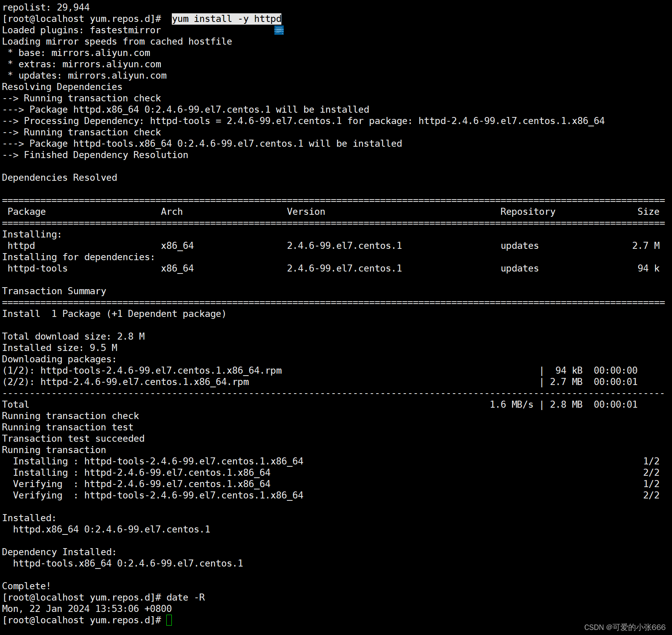Click 'Loaded plugins: fastestmirror' line
Image resolution: width=672 pixels, height=635 pixels.
(x=81, y=30)
